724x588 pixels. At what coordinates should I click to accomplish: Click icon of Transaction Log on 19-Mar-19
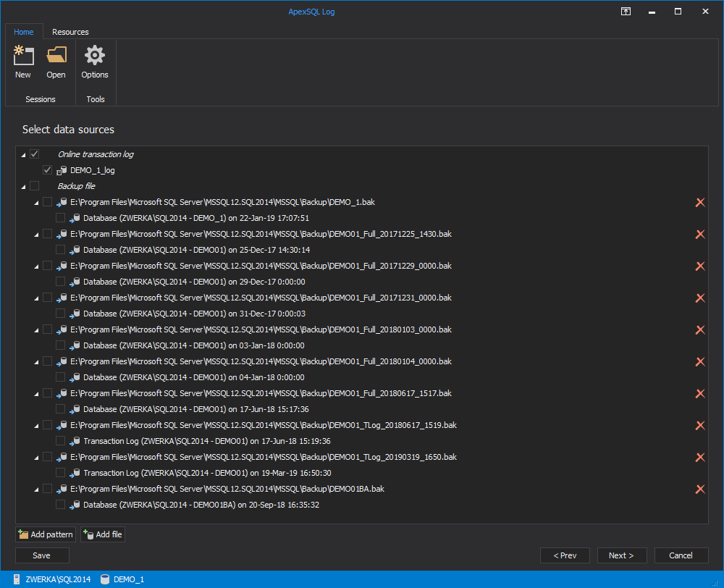(x=75, y=473)
